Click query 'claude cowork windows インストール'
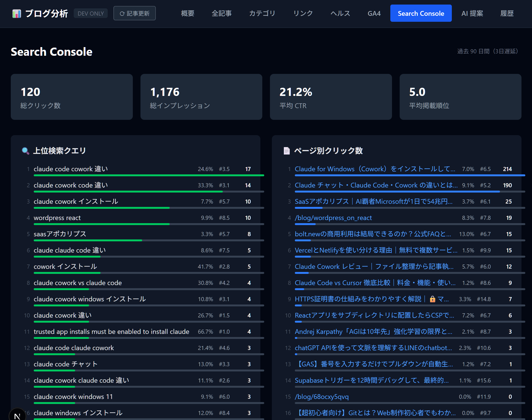The image size is (532, 420). point(90,299)
